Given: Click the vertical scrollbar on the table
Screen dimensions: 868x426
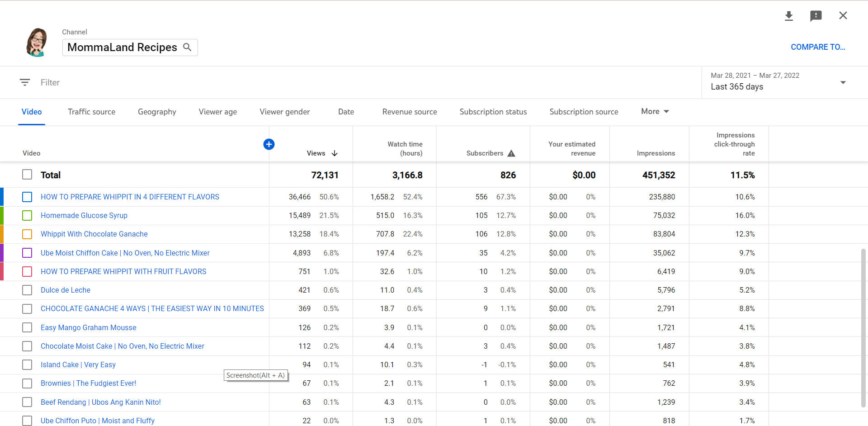Looking at the screenshot, I should 863,326.
